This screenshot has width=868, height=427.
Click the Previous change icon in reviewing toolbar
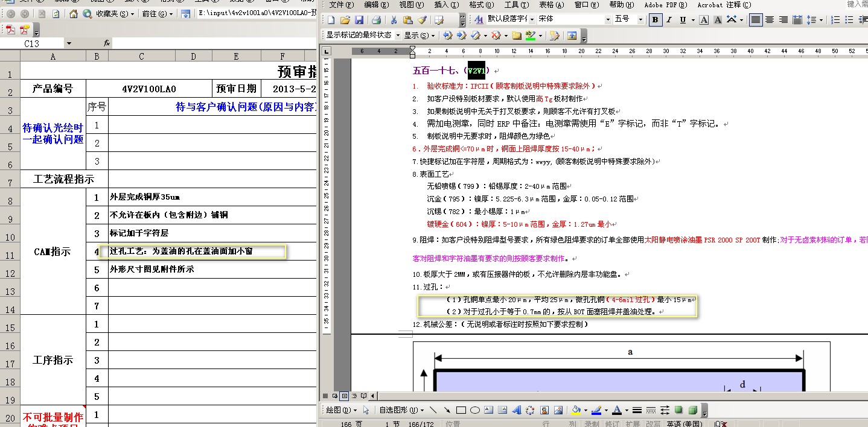448,36
